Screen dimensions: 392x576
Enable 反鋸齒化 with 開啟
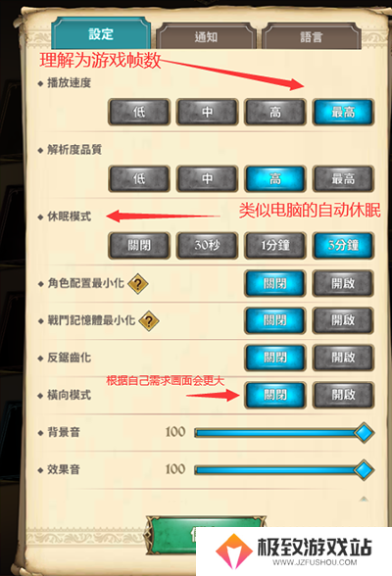tap(343, 358)
